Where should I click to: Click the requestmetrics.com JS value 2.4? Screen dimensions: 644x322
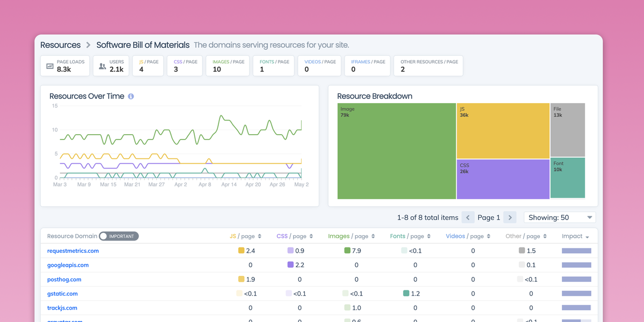tap(250, 251)
